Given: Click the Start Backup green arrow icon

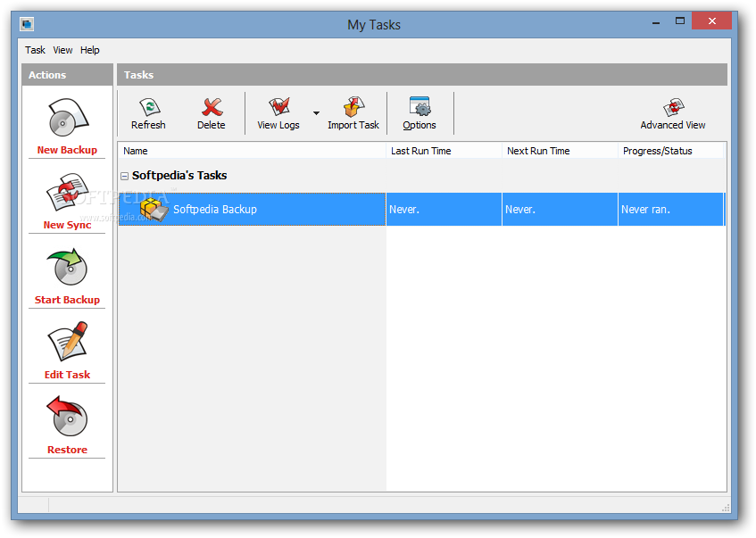Looking at the screenshot, I should tap(68, 267).
